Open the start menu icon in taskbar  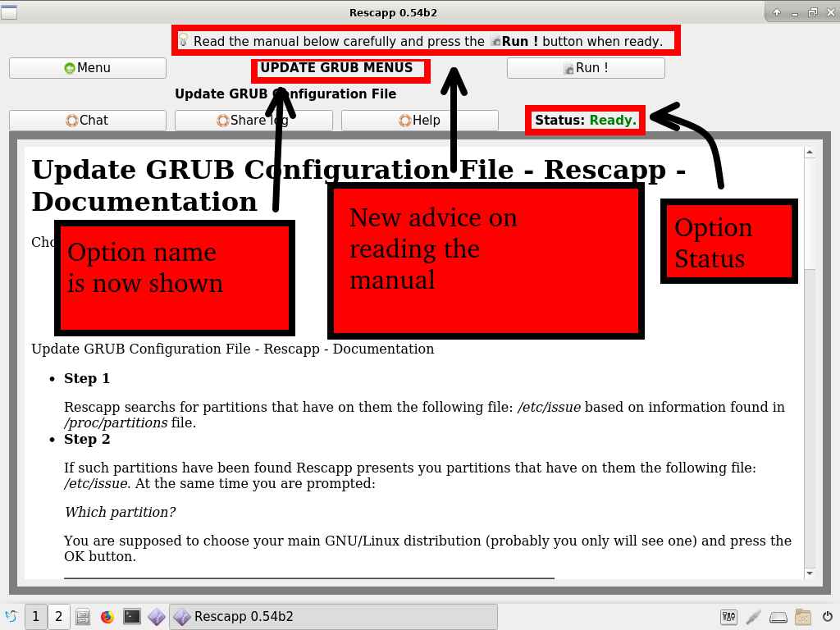coord(11,617)
